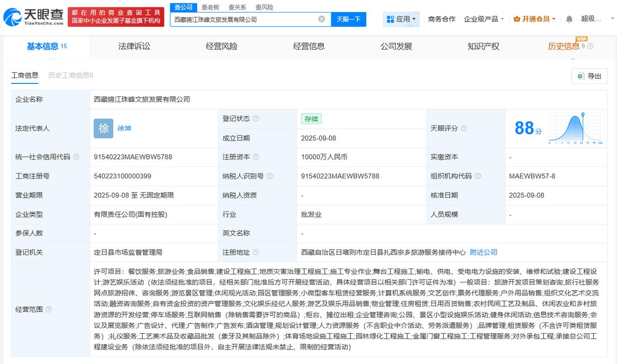Select the 批发业 industry value
The height and width of the screenshot is (364, 617).
pyautogui.click(x=311, y=214)
